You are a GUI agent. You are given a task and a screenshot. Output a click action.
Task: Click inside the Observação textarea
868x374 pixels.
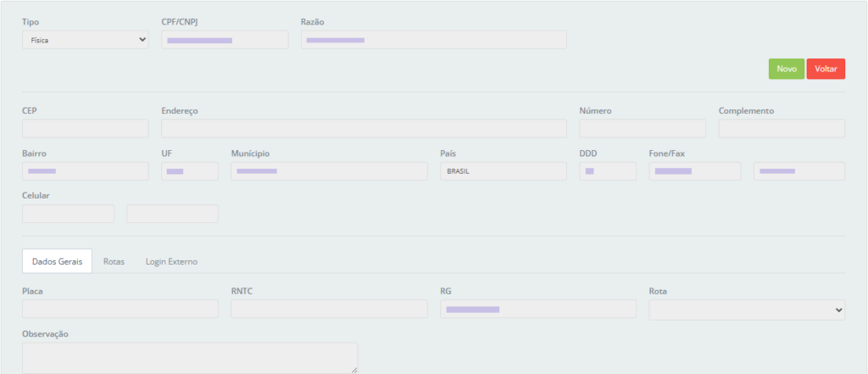click(x=190, y=358)
